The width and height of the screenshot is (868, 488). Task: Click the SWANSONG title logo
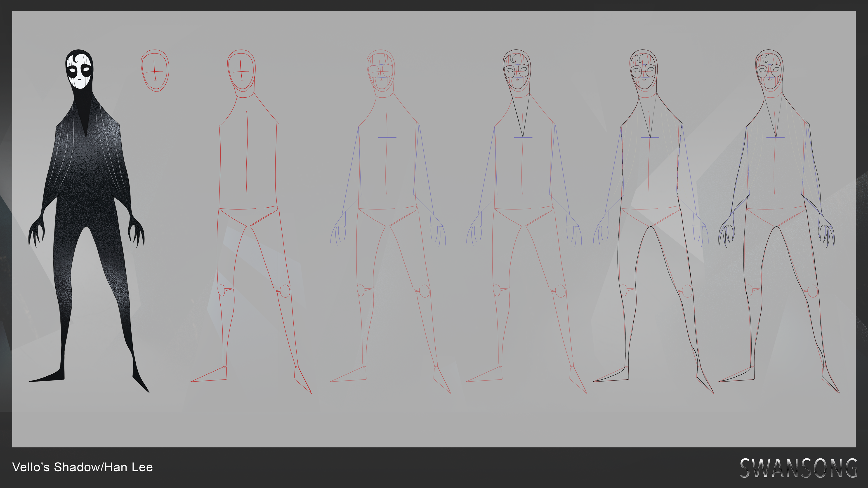(798, 468)
